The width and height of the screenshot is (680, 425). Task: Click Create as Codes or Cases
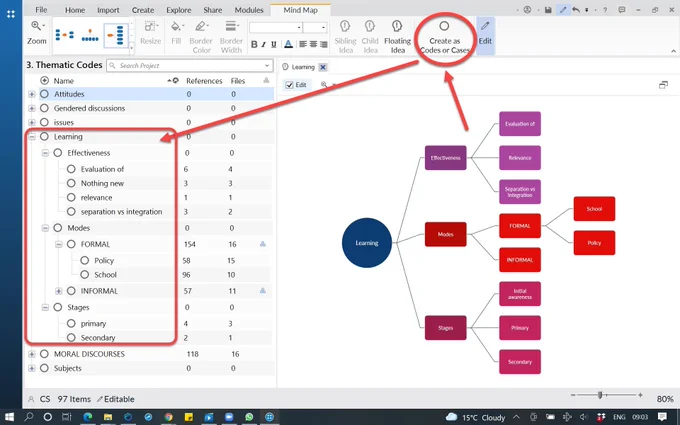(445, 37)
